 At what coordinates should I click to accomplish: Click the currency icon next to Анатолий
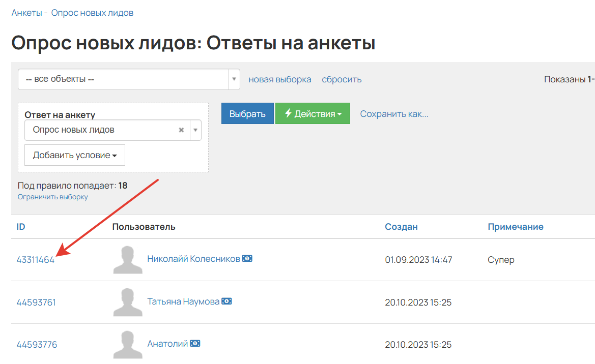(x=196, y=343)
